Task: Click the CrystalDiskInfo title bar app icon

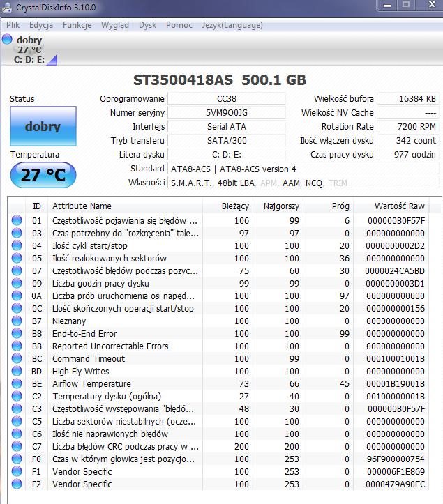Action: point(7,7)
